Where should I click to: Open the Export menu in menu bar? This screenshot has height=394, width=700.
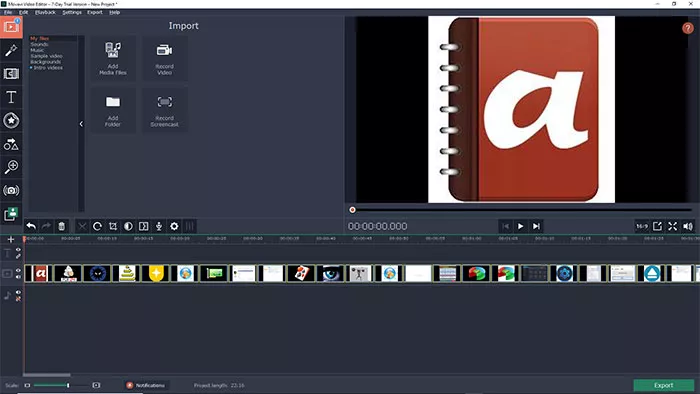pos(95,12)
